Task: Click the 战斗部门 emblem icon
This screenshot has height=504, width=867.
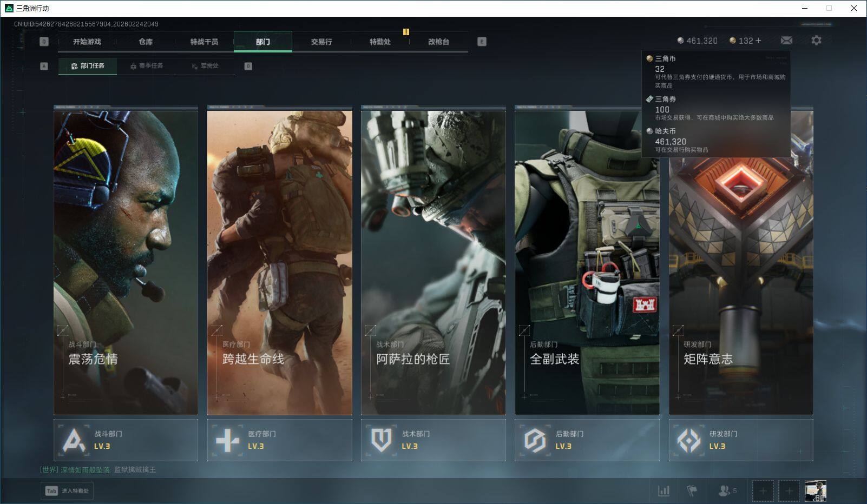Action: 74,440
